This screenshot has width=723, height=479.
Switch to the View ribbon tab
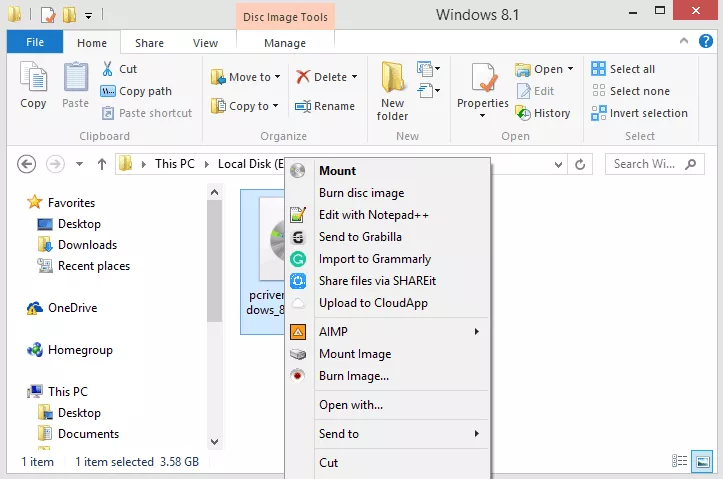[205, 43]
